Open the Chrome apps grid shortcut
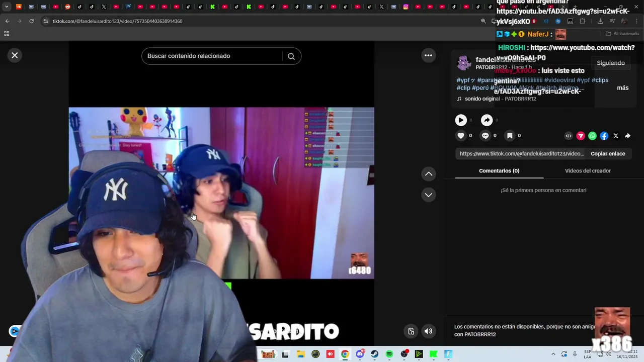This screenshot has height=362, width=644. tap(7, 34)
